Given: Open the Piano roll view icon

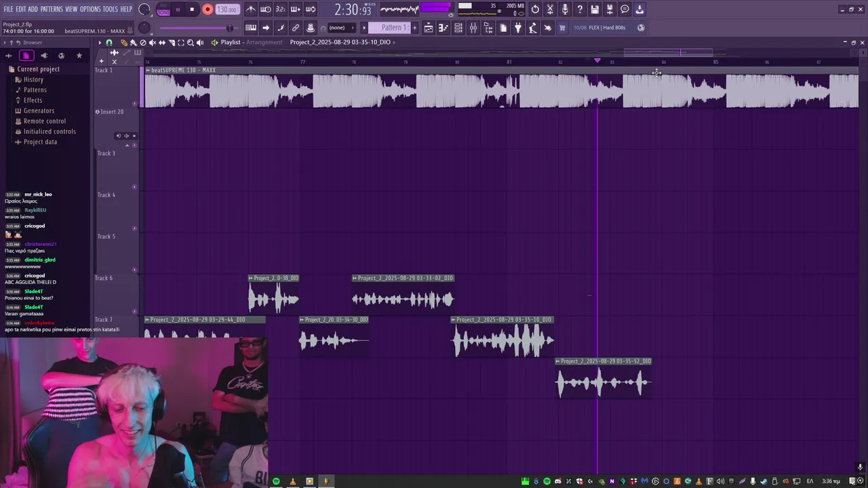Looking at the screenshot, I should click(443, 28).
